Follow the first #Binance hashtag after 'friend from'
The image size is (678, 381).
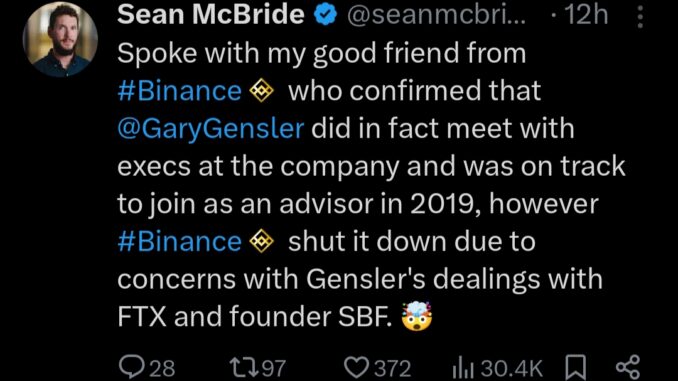[x=179, y=91]
